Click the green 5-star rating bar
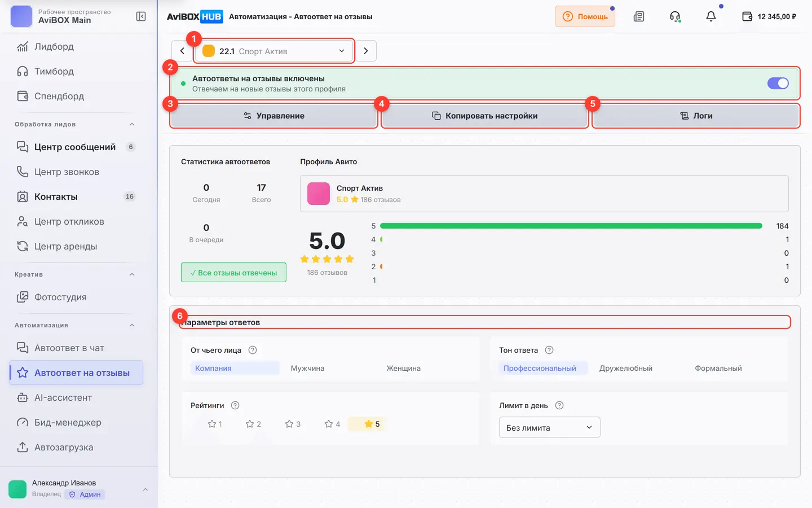This screenshot has width=812, height=508. [x=571, y=226]
